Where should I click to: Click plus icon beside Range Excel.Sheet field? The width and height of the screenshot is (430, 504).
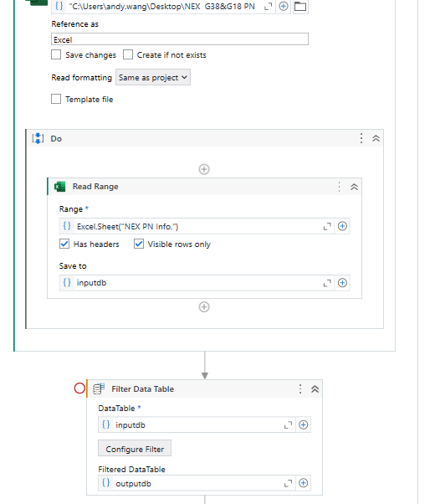(x=342, y=226)
